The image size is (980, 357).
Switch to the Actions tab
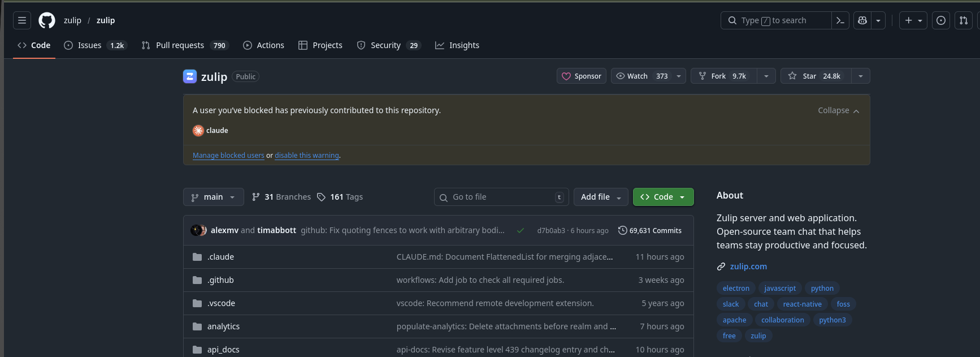click(263, 45)
